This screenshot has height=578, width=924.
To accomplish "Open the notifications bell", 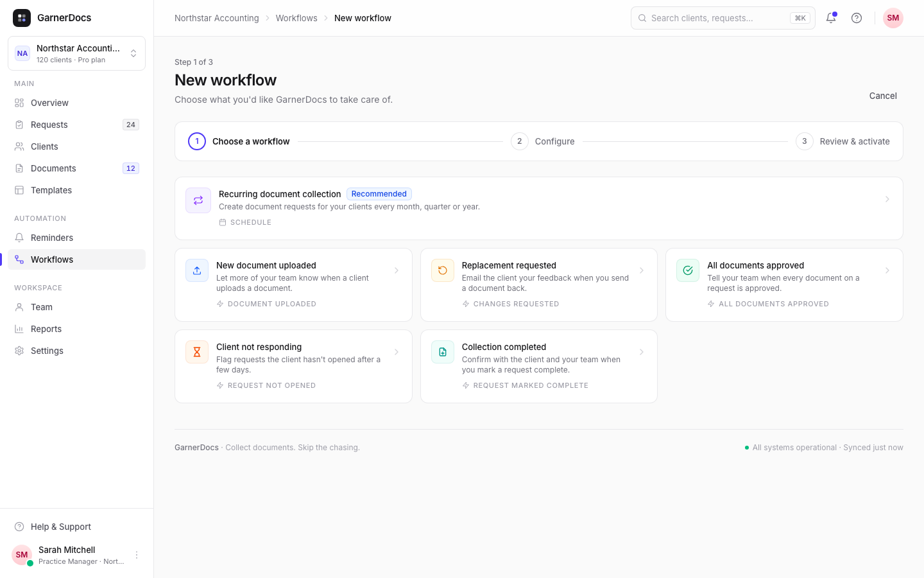I will [x=831, y=18].
